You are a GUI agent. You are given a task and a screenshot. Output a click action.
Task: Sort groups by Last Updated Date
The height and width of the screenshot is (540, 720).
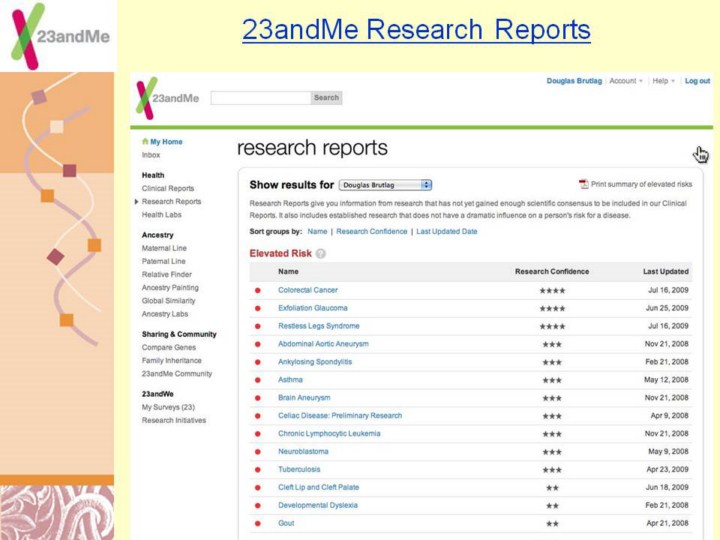[447, 231]
